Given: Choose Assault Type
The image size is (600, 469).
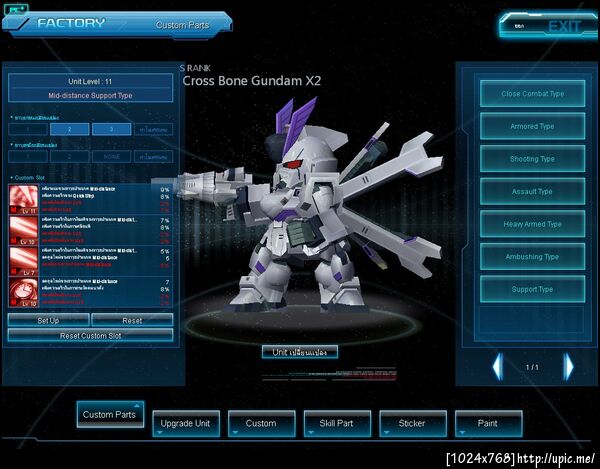Looking at the screenshot, I should tap(532, 191).
